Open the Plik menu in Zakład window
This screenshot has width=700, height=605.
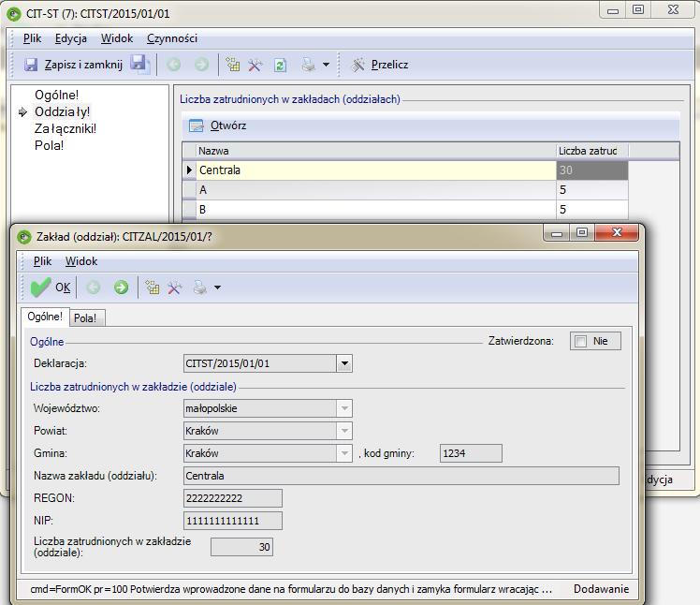click(x=42, y=261)
